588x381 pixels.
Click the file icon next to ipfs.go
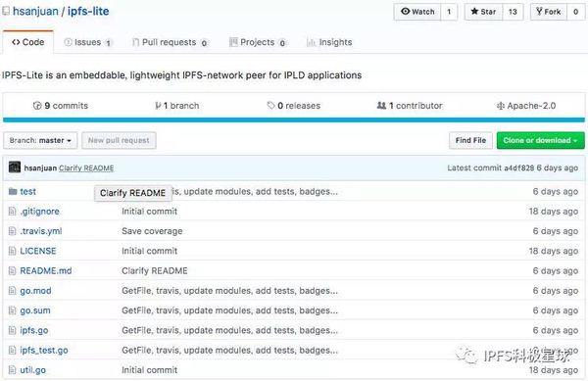[13, 330]
